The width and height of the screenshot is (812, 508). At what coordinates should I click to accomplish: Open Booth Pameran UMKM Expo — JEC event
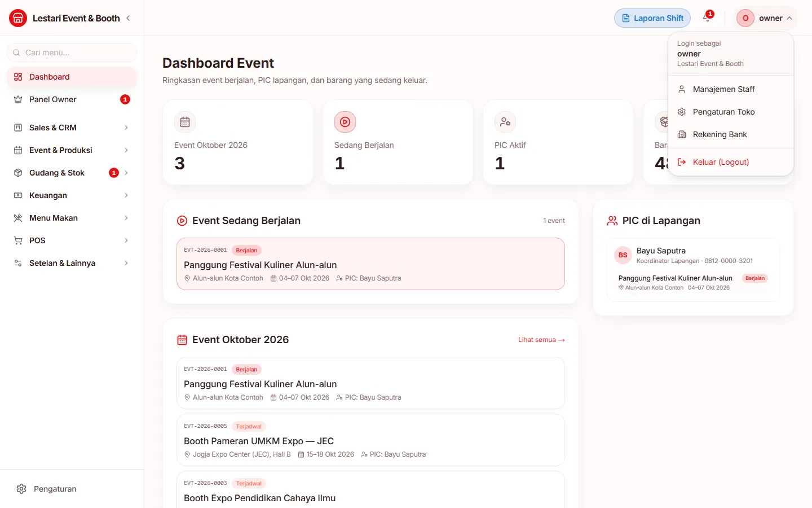(x=370, y=440)
